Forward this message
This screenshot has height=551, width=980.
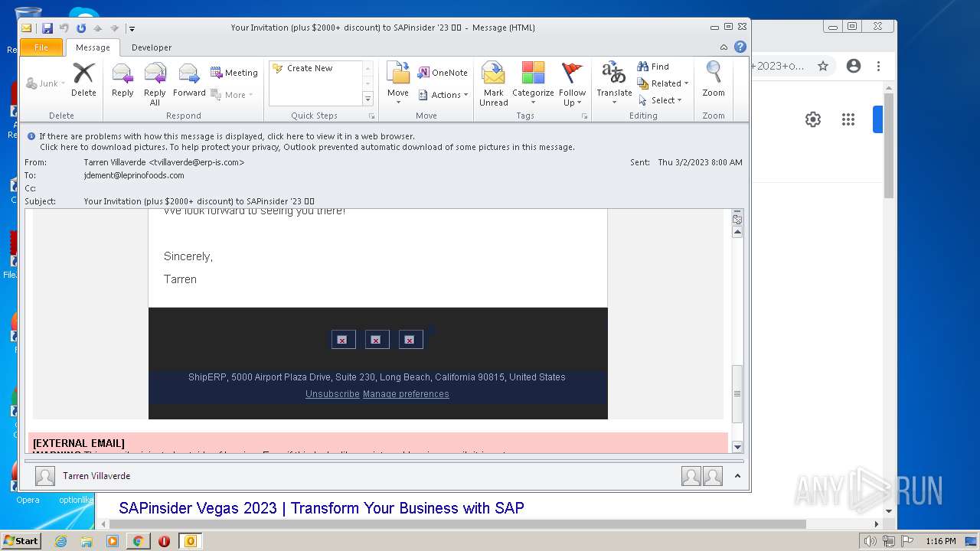point(189,80)
